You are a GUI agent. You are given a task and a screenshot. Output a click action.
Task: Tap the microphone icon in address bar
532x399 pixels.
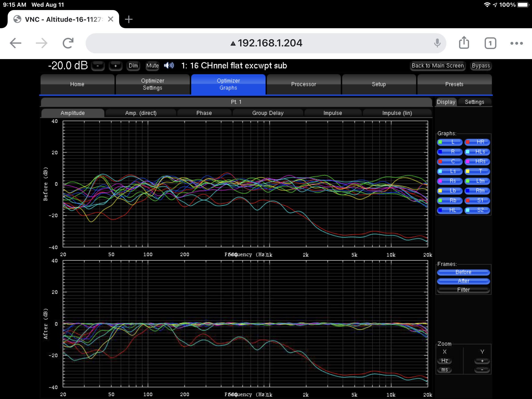coord(437,43)
